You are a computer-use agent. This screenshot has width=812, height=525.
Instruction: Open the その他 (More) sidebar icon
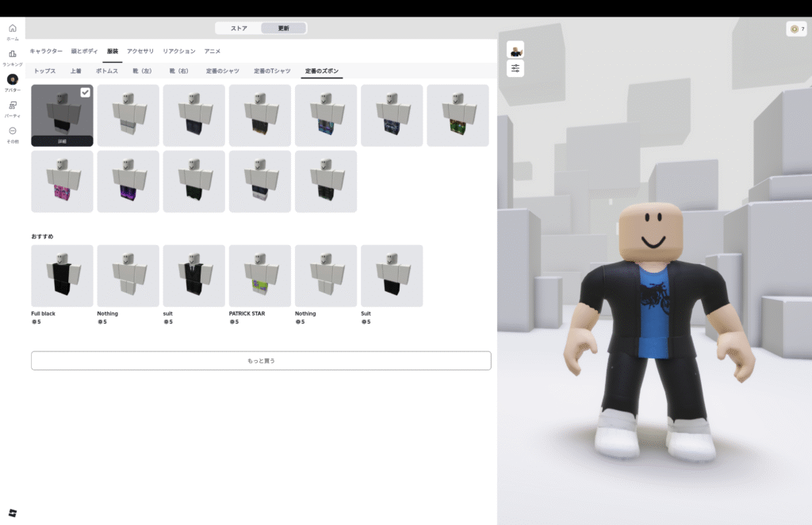[13, 133]
